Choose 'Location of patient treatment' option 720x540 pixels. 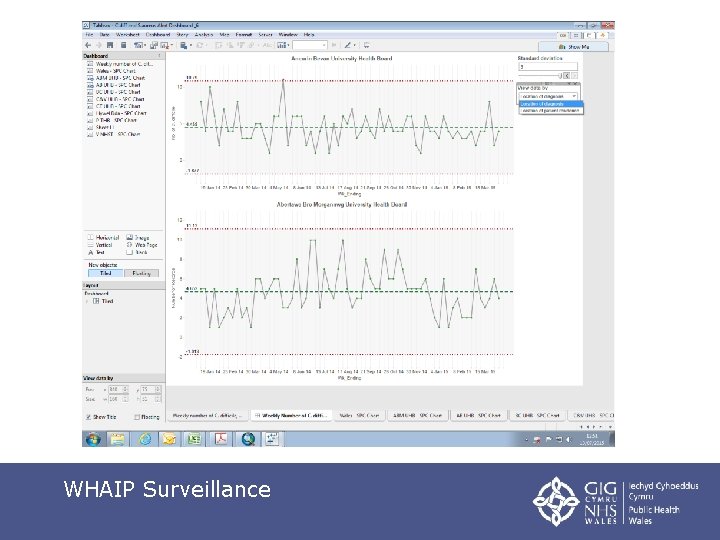551,111
